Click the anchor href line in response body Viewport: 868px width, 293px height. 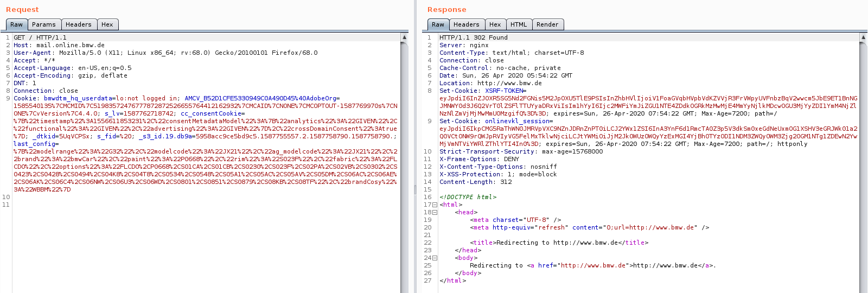[x=593, y=265]
